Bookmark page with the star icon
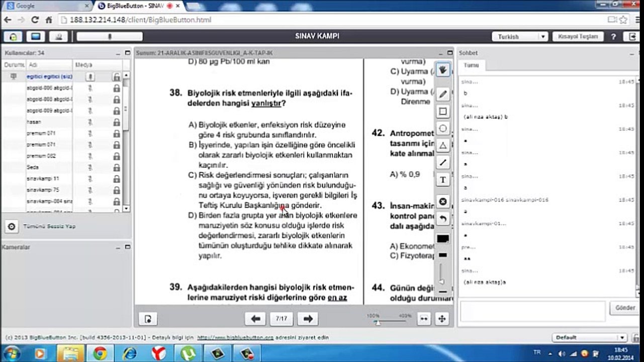Viewport: 644px width, 362px height. (x=623, y=20)
